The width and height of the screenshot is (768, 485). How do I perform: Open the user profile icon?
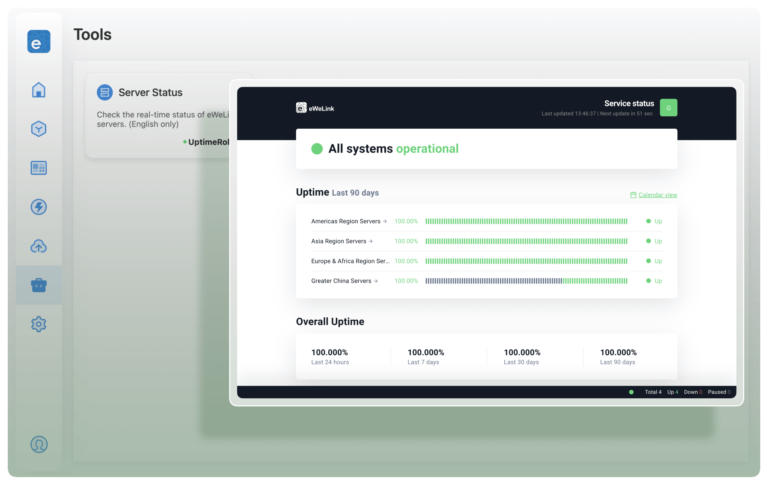(x=39, y=444)
